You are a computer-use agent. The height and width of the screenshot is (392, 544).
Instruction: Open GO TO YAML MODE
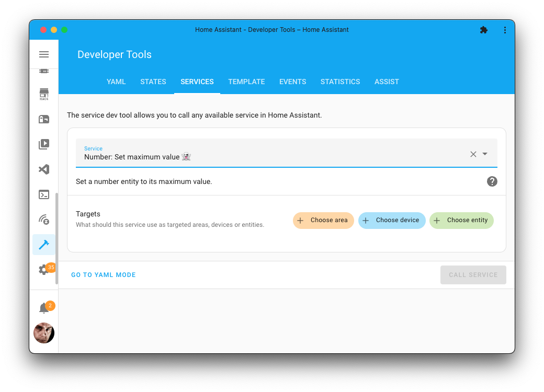(103, 274)
